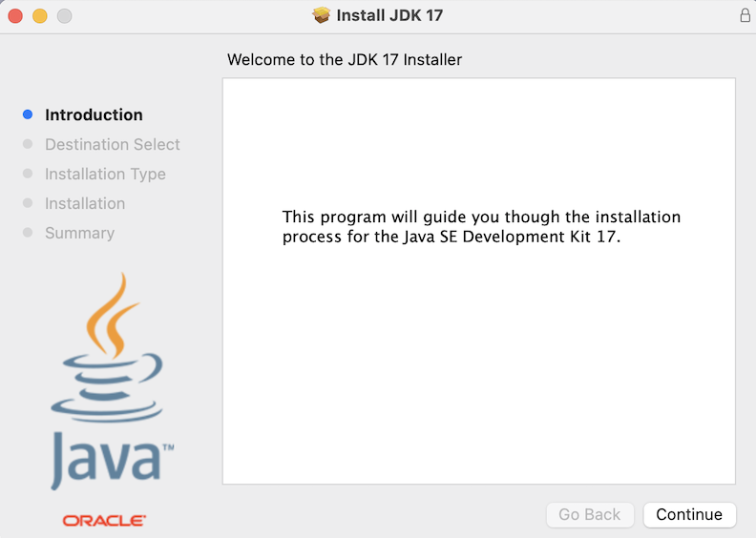Select the Summary step label
Image resolution: width=756 pixels, height=538 pixels.
tap(79, 234)
